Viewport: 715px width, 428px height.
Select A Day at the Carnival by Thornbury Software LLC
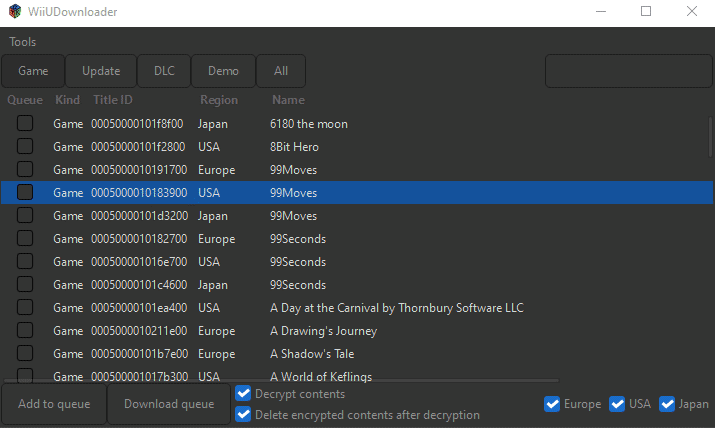pos(397,308)
